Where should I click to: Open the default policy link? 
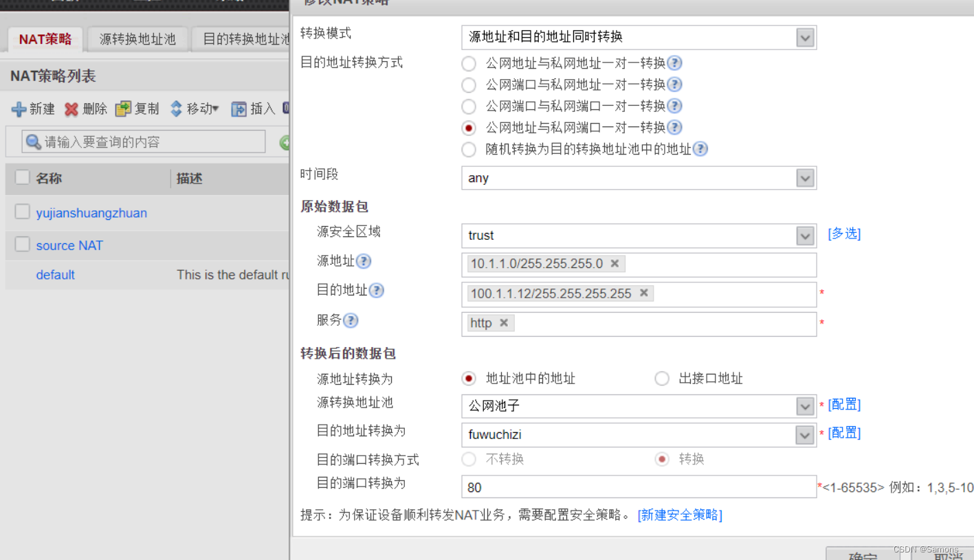tap(55, 275)
